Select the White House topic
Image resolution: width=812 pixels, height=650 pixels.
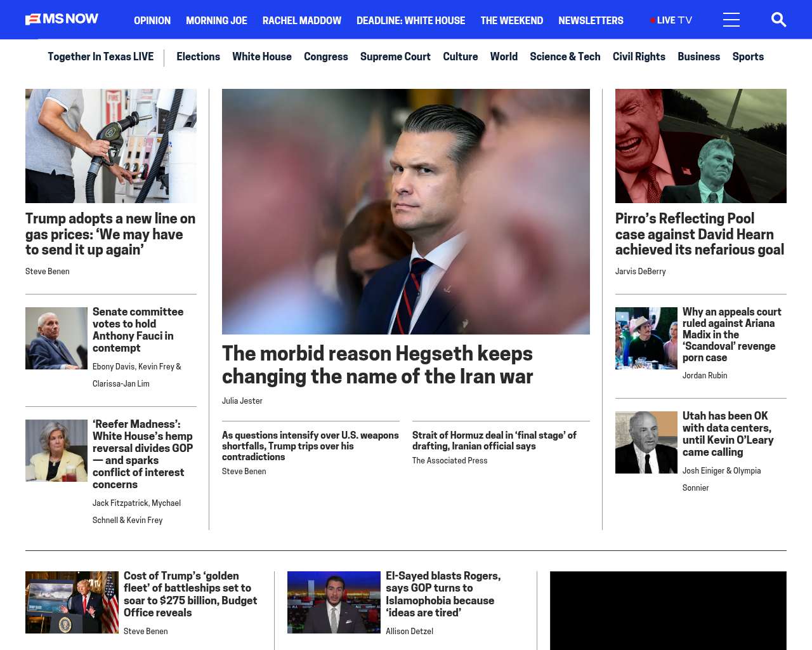tap(262, 56)
